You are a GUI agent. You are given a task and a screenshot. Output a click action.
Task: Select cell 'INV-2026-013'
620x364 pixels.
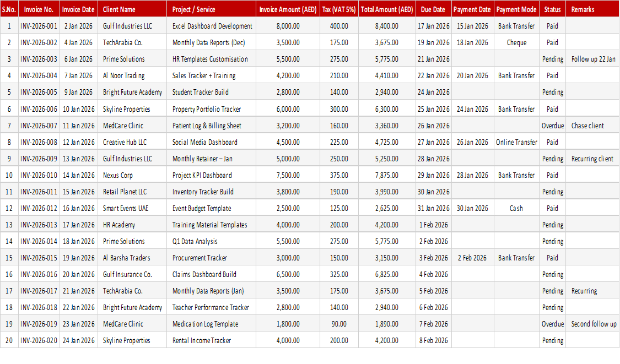click(x=39, y=225)
